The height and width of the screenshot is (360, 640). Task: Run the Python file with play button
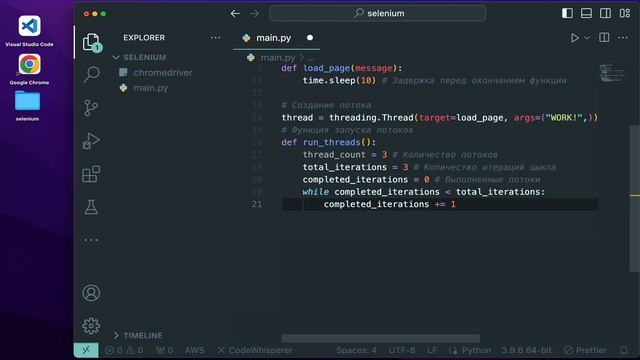click(575, 38)
